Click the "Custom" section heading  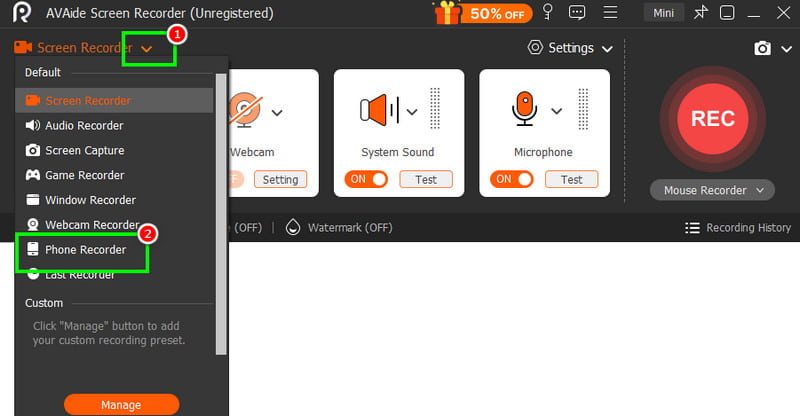pos(44,303)
